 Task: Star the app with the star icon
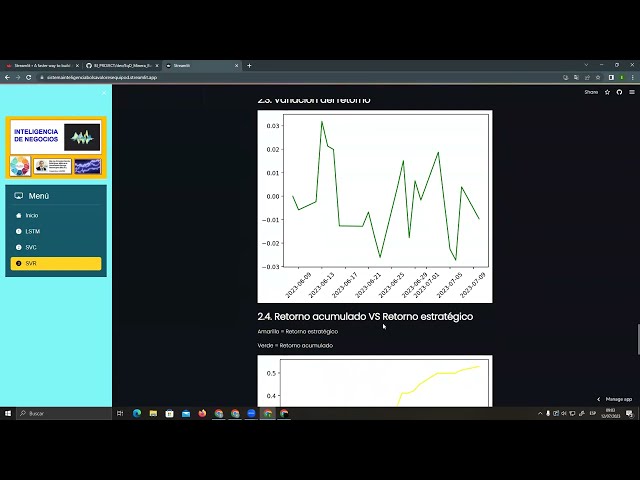pyautogui.click(x=607, y=92)
